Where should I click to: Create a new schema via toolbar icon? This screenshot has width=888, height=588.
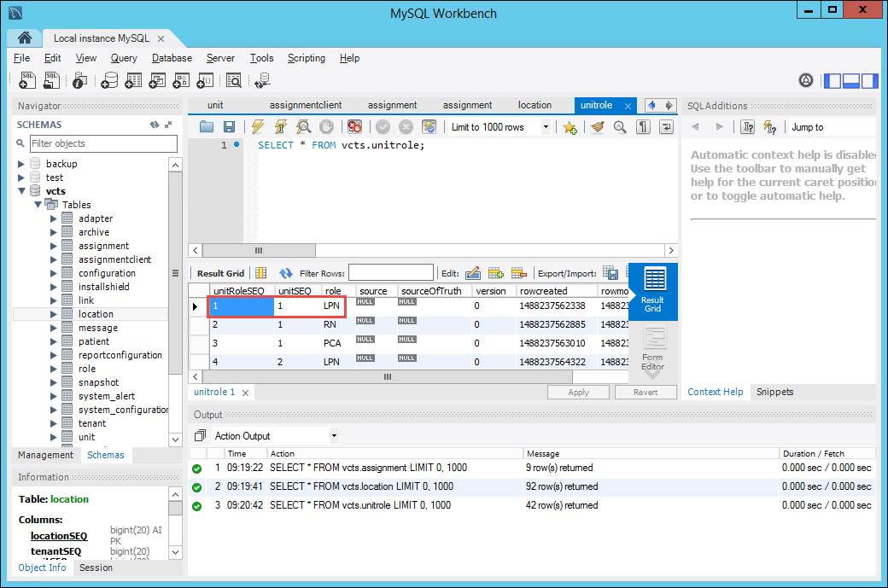click(109, 80)
